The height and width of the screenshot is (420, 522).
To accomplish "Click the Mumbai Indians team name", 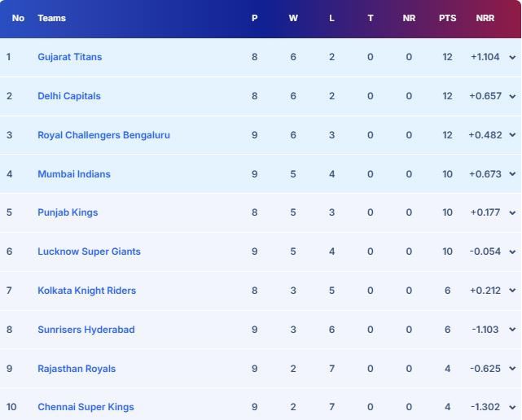I will [x=74, y=174].
